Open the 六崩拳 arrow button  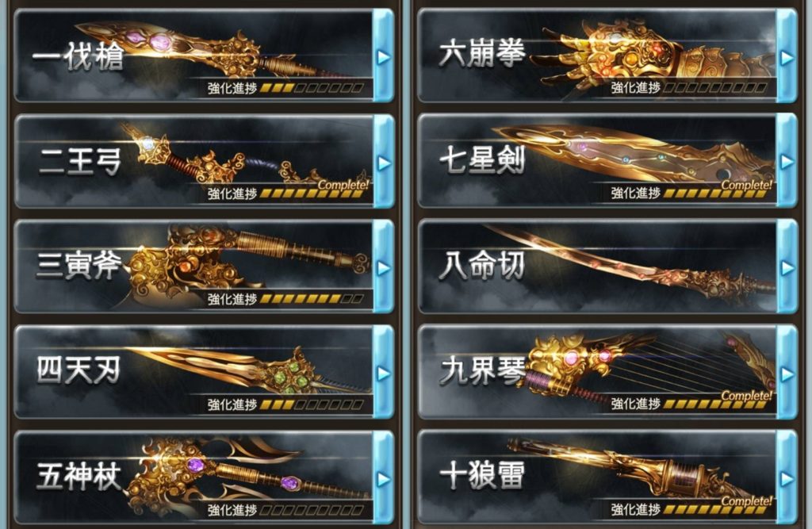pyautogui.click(x=787, y=56)
